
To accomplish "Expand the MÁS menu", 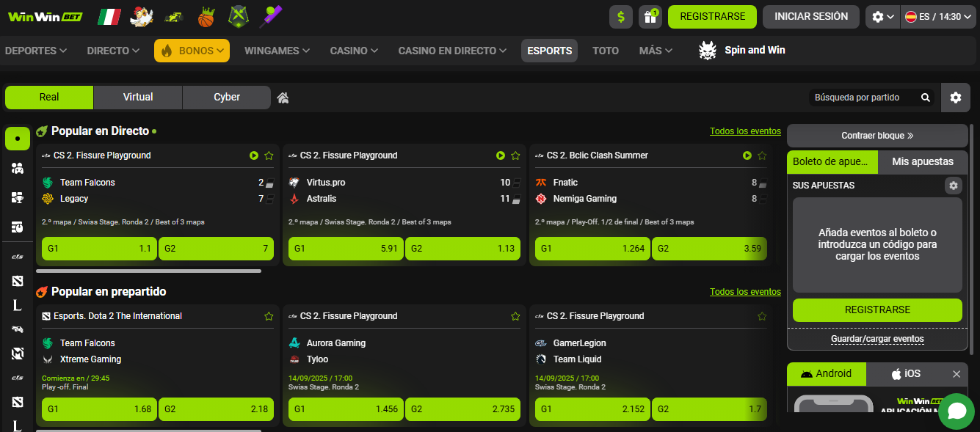I will (656, 51).
